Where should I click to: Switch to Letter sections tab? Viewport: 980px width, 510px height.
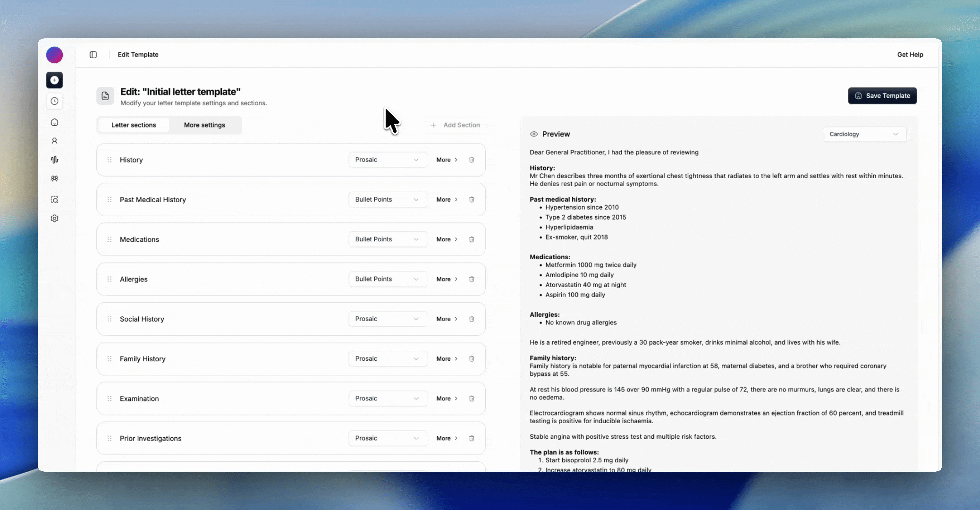pyautogui.click(x=134, y=125)
